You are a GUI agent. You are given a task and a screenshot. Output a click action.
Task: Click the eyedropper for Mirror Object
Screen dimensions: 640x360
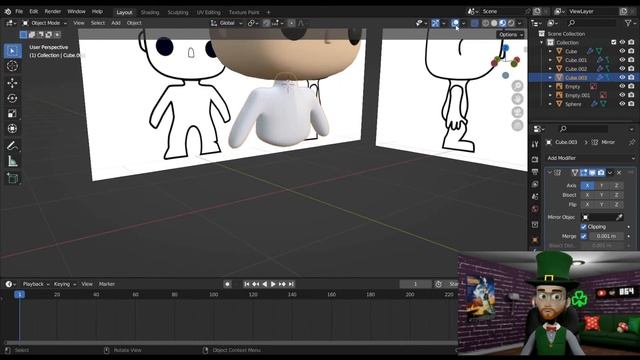pos(619,217)
